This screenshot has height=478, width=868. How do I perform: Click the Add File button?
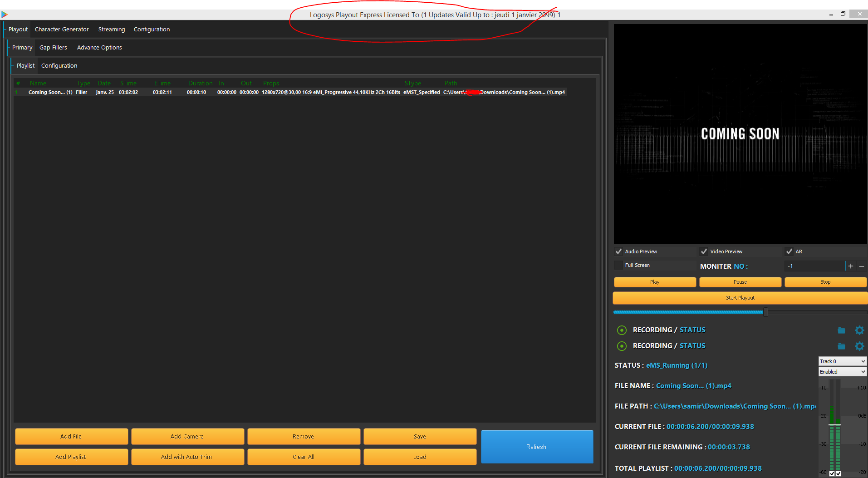click(x=71, y=436)
